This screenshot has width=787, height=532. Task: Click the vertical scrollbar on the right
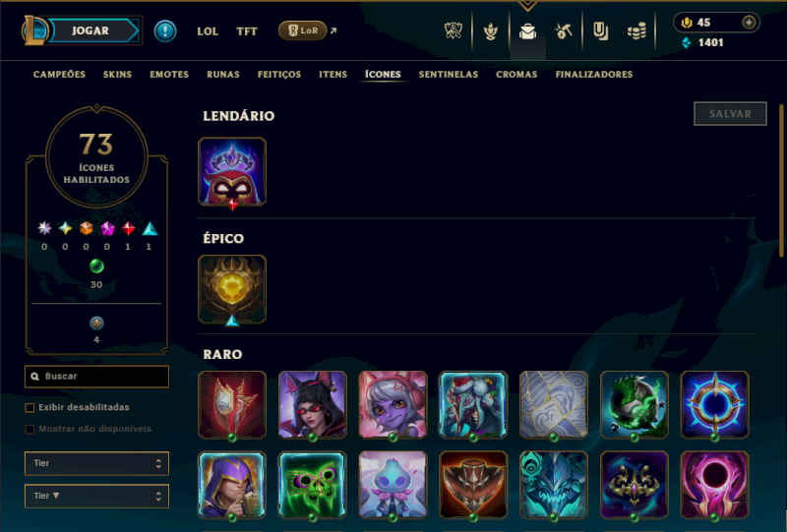click(781, 181)
